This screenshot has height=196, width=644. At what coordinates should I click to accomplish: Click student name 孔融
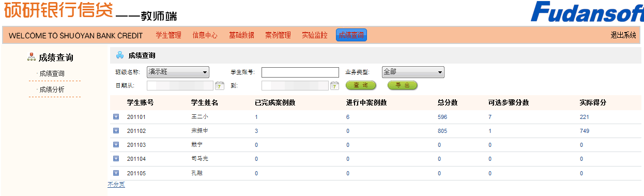click(197, 173)
